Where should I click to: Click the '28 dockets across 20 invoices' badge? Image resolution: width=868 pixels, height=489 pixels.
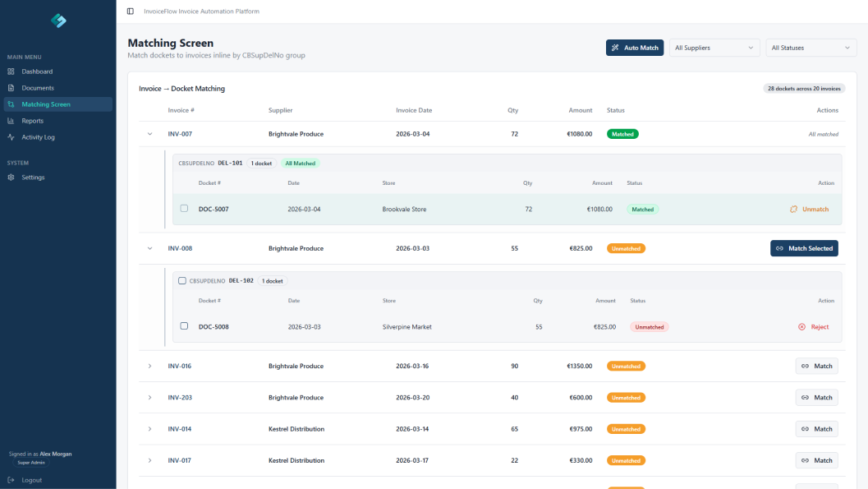coord(804,89)
